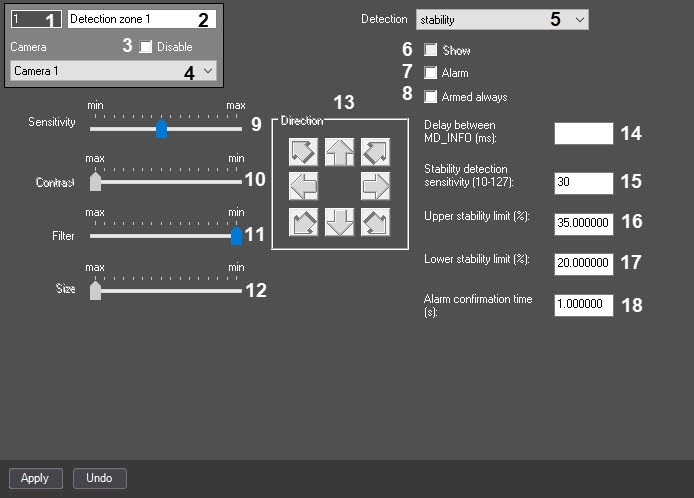Select the up-left diagonal direction arrow

[x=303, y=152]
